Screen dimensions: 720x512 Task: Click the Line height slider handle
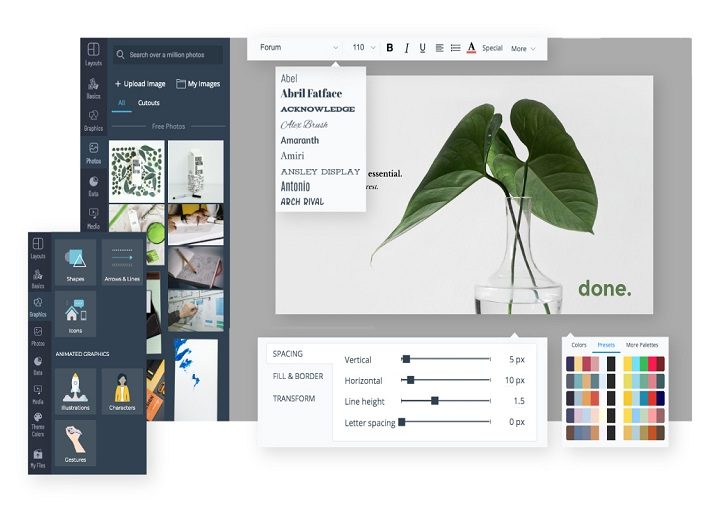point(435,401)
